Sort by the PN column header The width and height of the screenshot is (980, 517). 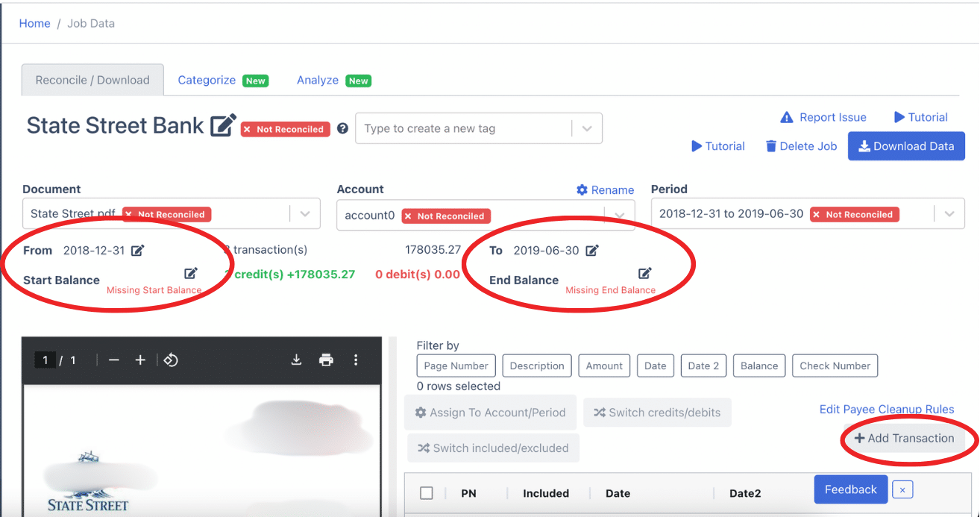[x=468, y=493]
